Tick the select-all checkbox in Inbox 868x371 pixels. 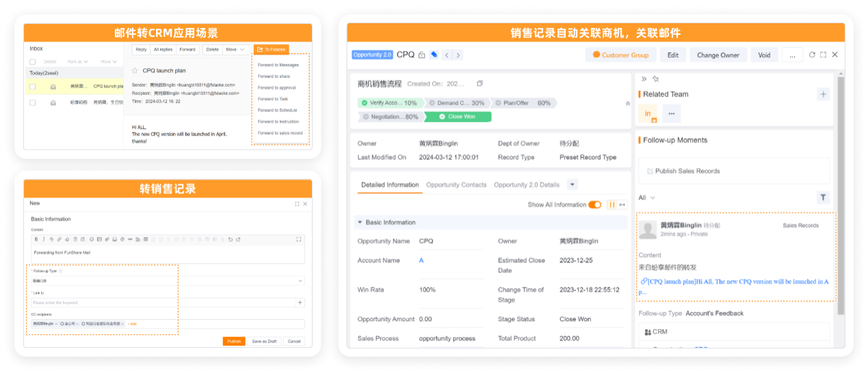[32, 61]
